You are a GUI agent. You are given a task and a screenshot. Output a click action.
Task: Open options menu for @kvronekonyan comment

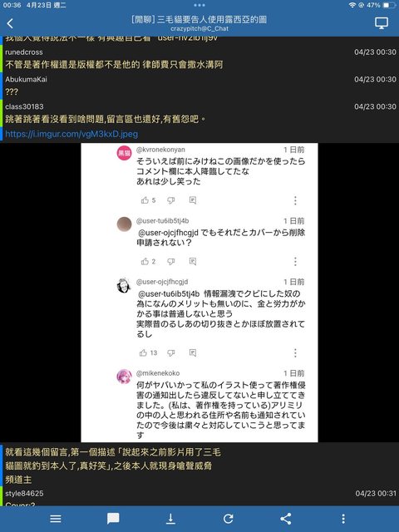tap(295, 200)
